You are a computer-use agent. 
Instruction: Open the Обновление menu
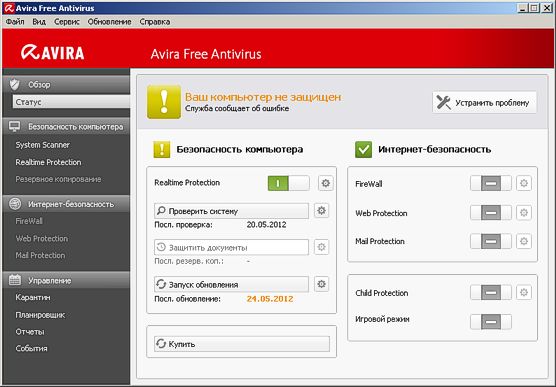pos(110,22)
